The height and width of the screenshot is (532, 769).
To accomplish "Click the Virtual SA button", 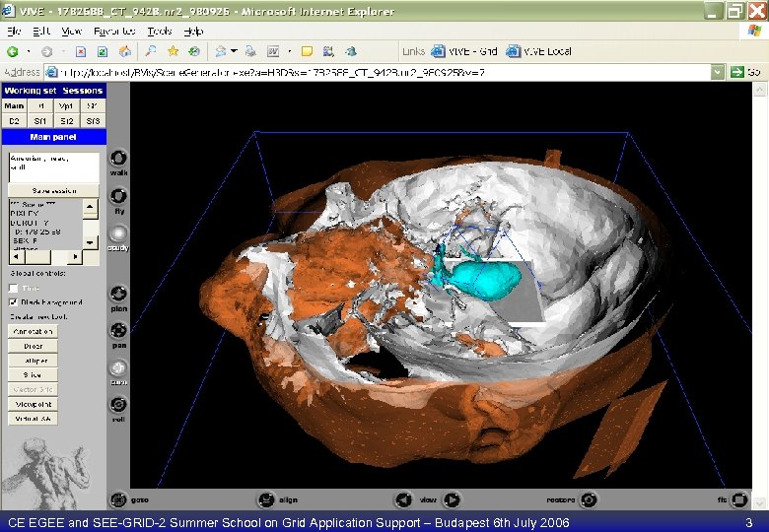I will [33, 419].
